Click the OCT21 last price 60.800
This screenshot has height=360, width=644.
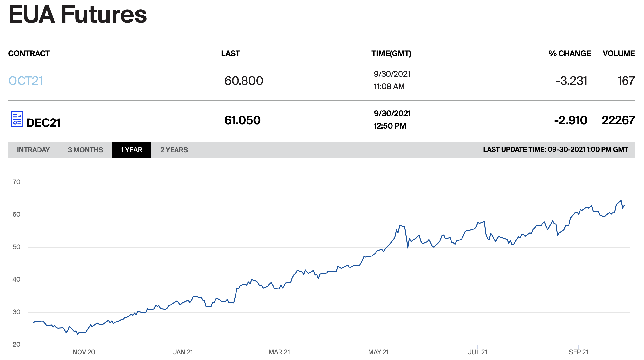[x=244, y=81]
